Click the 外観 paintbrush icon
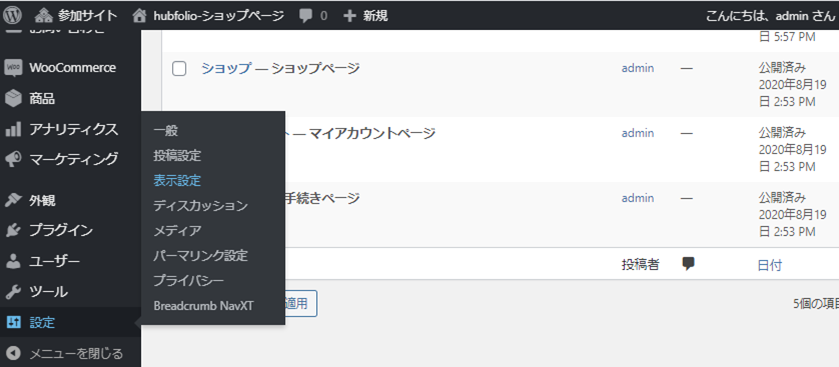 12,201
